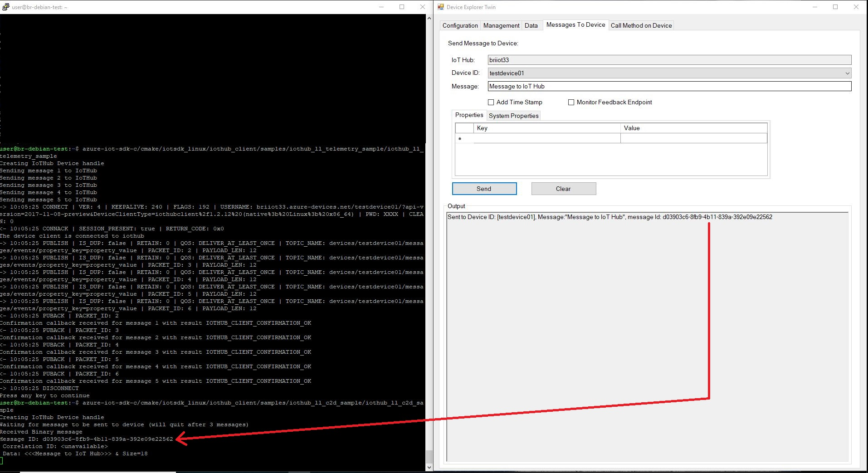Select the Data tab

531,25
